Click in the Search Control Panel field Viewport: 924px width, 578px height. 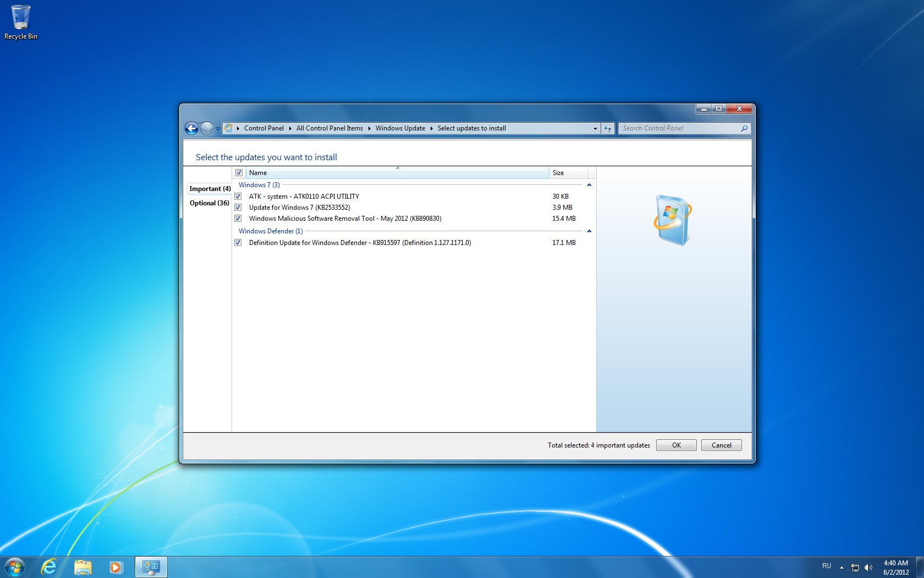(679, 129)
